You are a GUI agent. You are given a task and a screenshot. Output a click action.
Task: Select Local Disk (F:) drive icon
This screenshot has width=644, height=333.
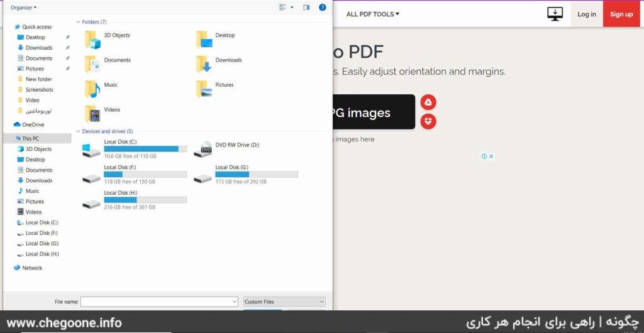click(91, 178)
